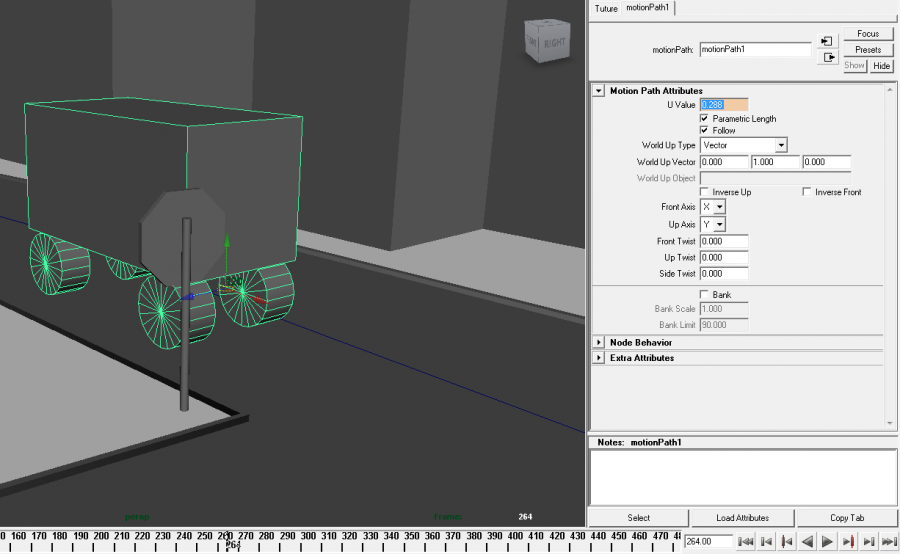Switch to the Tuture tab
The width and height of the screenshot is (900, 554).
[x=606, y=8]
